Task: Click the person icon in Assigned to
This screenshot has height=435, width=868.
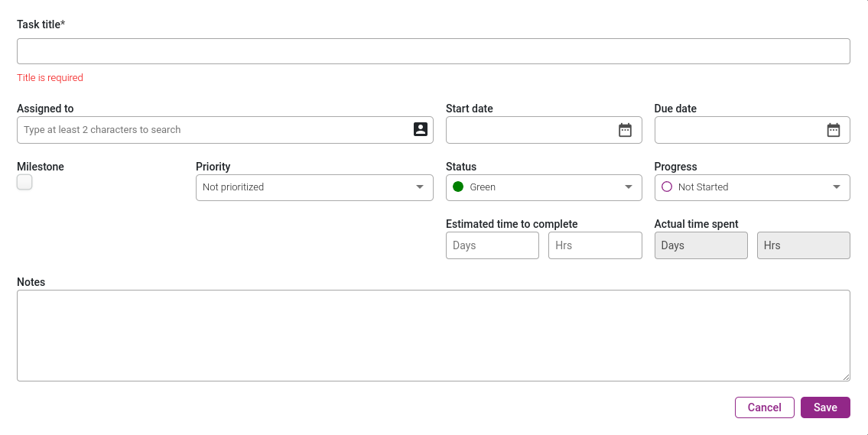Action: click(x=421, y=129)
